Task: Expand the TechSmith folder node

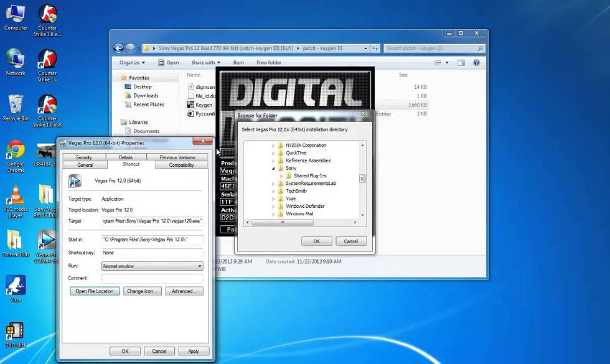Action: pos(273,192)
